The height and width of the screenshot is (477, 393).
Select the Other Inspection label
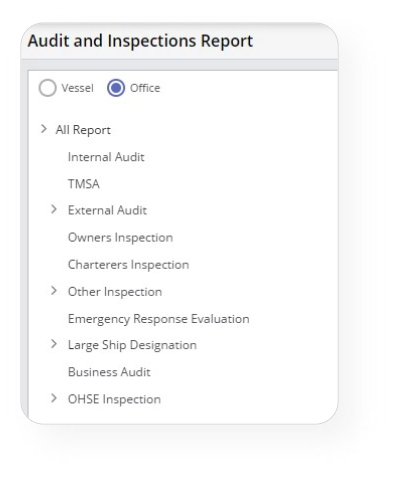(115, 292)
